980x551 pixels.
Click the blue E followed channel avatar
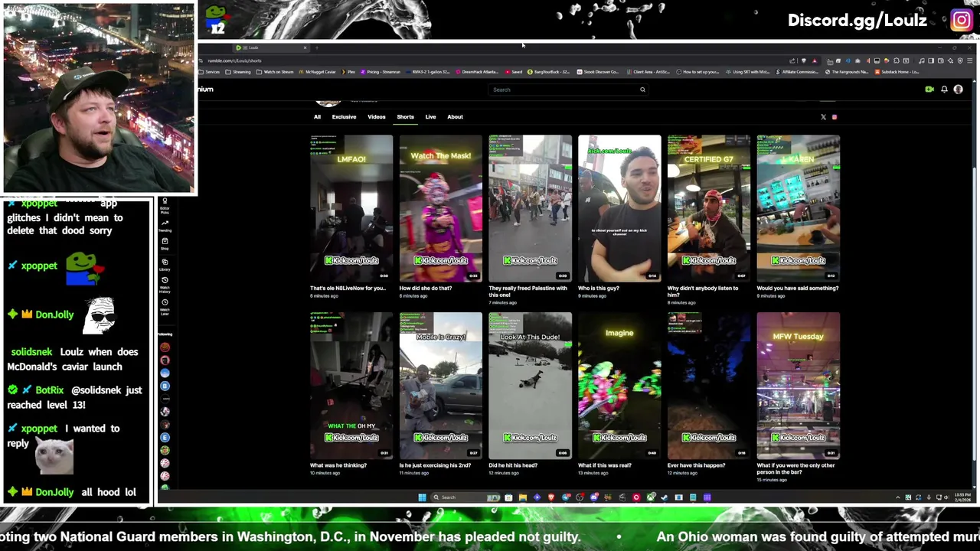click(x=165, y=437)
